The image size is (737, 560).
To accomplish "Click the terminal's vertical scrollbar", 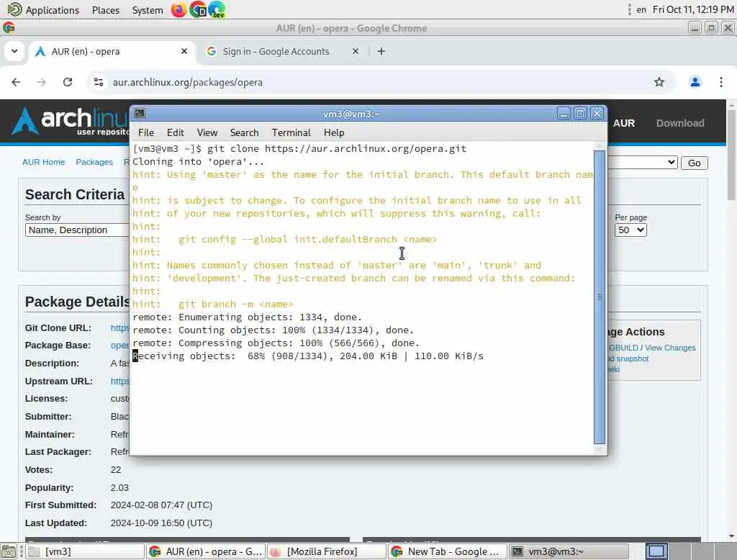I will 600,297.
